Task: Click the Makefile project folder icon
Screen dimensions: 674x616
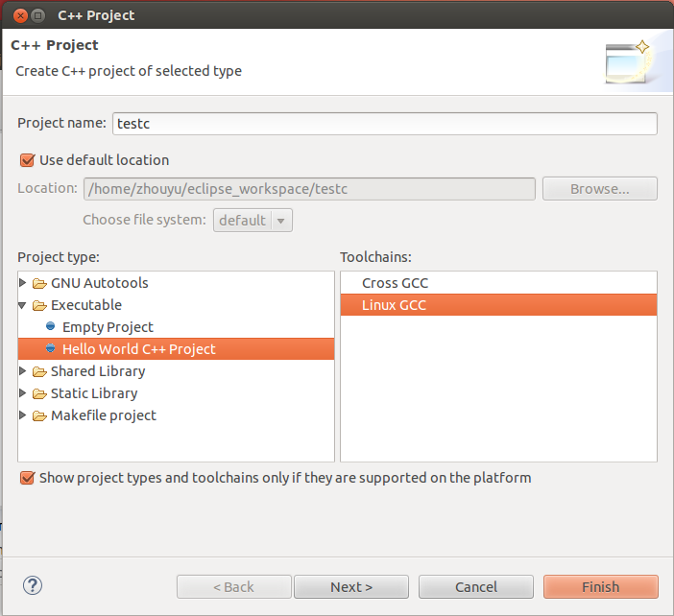Action: [39, 415]
